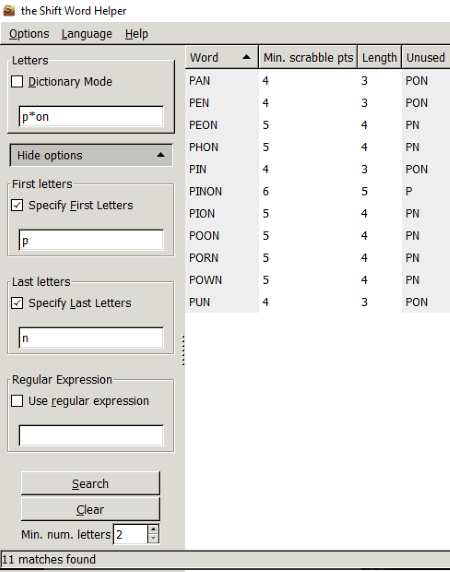The height and width of the screenshot is (572, 450).
Task: Click the regular expression text field
Action: pos(91,435)
